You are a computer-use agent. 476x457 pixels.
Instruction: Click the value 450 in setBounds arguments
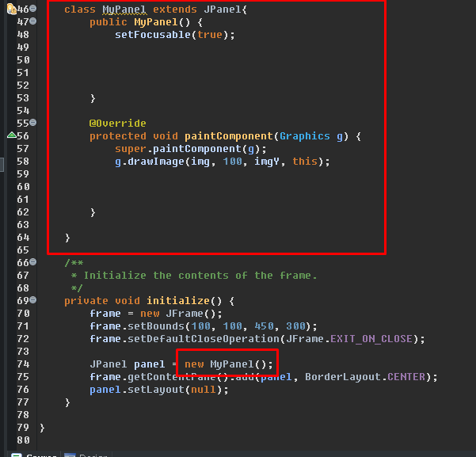(x=264, y=326)
